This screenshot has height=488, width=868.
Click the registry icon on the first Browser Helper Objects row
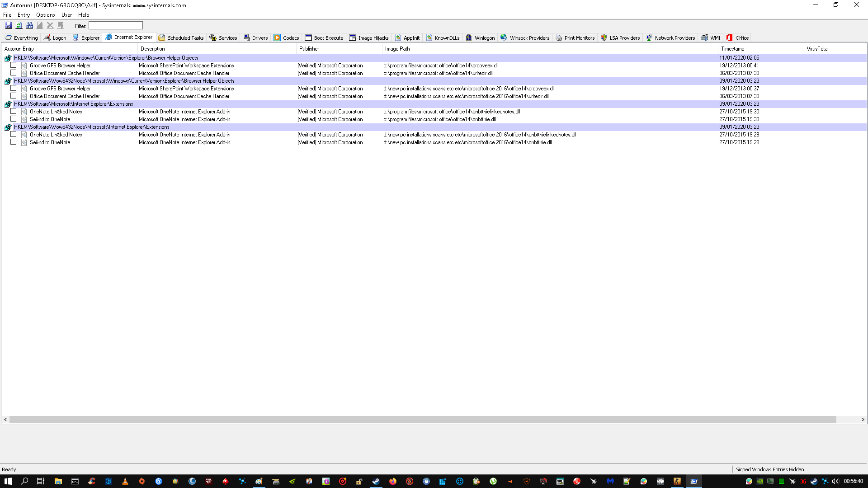point(8,58)
